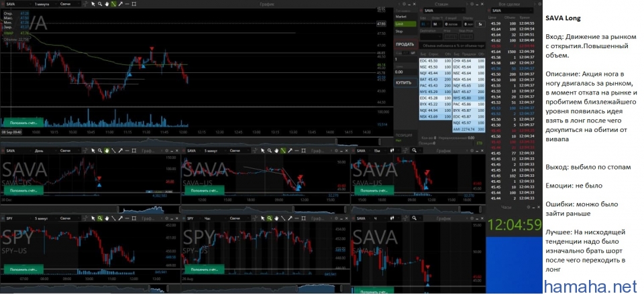This screenshot has height=294, width=644.
Task: Open order type M dropdown in Стакан
Action: pyautogui.click(x=437, y=24)
